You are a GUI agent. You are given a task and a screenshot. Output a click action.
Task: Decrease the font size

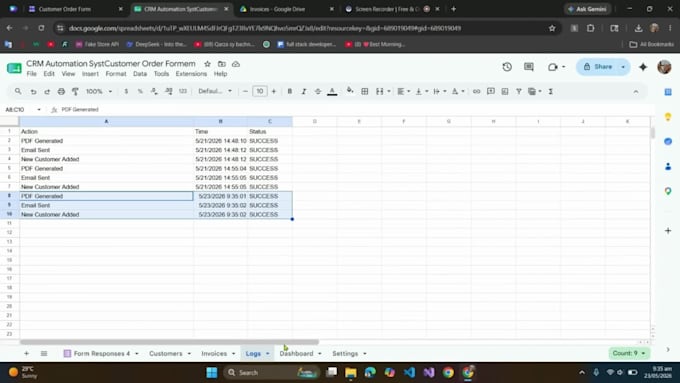(x=245, y=92)
